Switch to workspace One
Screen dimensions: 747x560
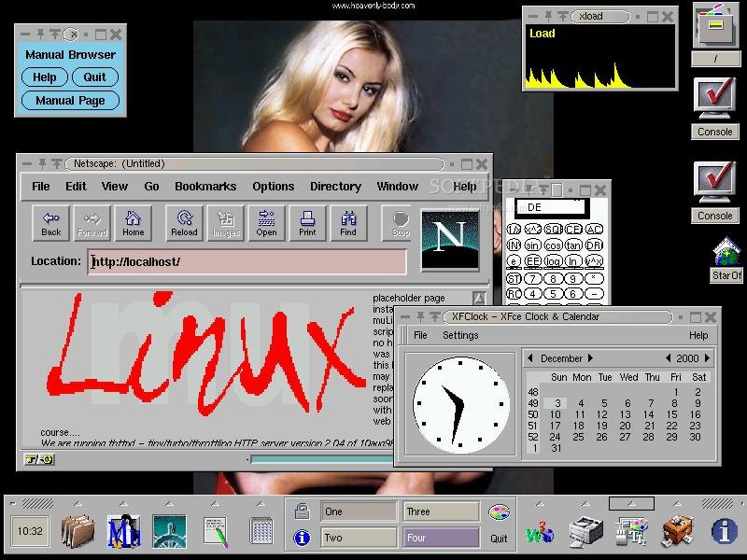pyautogui.click(x=359, y=511)
